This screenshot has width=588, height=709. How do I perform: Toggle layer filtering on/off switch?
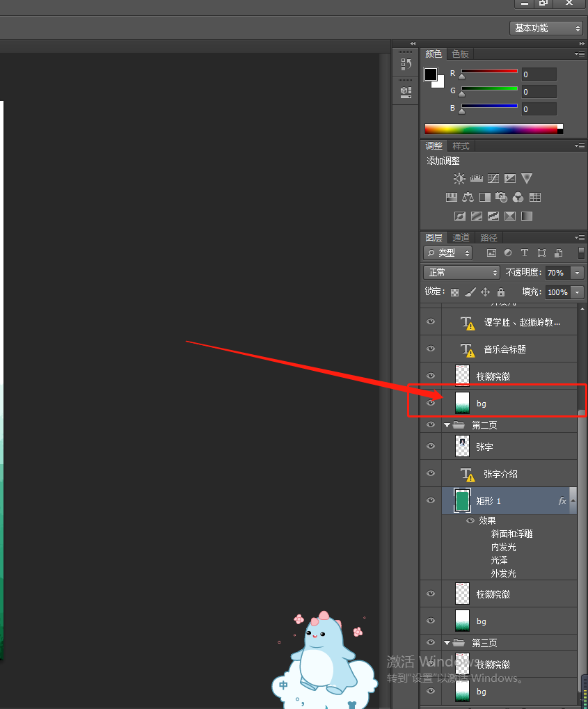581,253
